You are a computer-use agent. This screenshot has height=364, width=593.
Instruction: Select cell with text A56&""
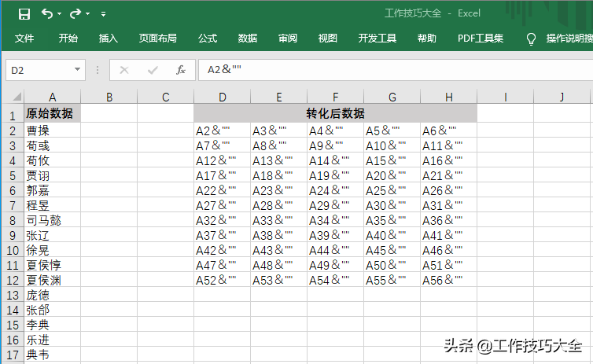point(448,280)
